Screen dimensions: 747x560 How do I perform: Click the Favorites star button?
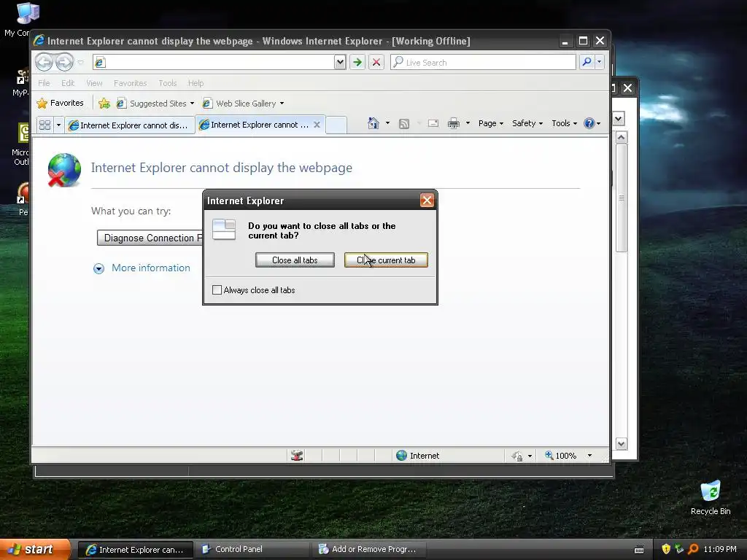(61, 103)
